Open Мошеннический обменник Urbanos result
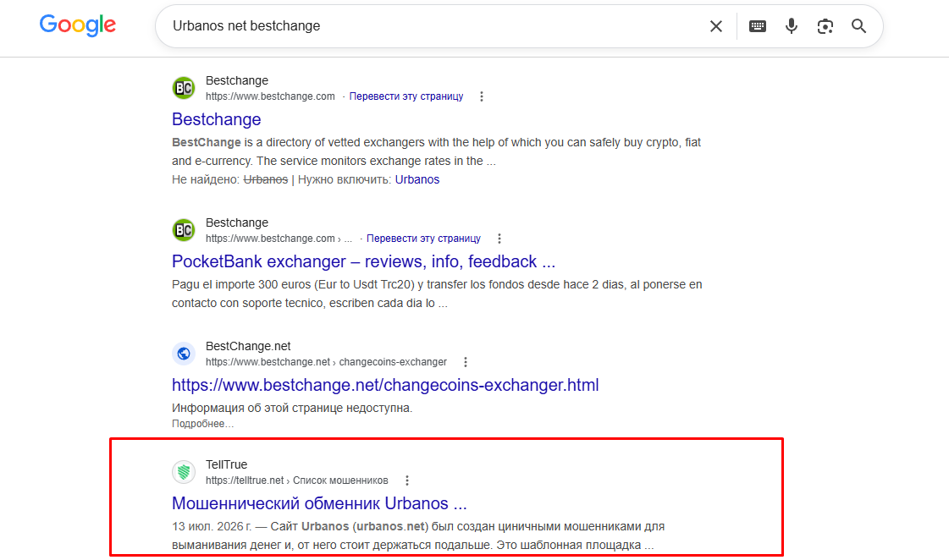The height and width of the screenshot is (560, 949). pos(319,503)
